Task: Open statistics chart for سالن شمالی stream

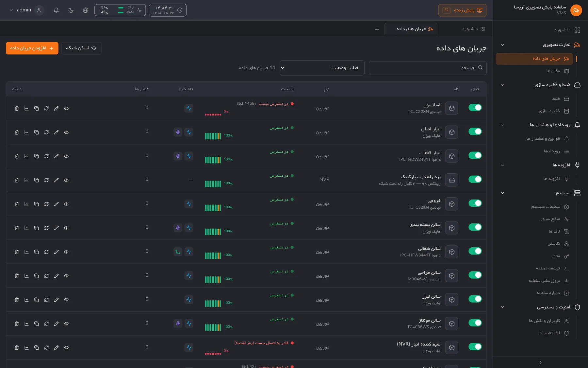Action: coord(26,252)
